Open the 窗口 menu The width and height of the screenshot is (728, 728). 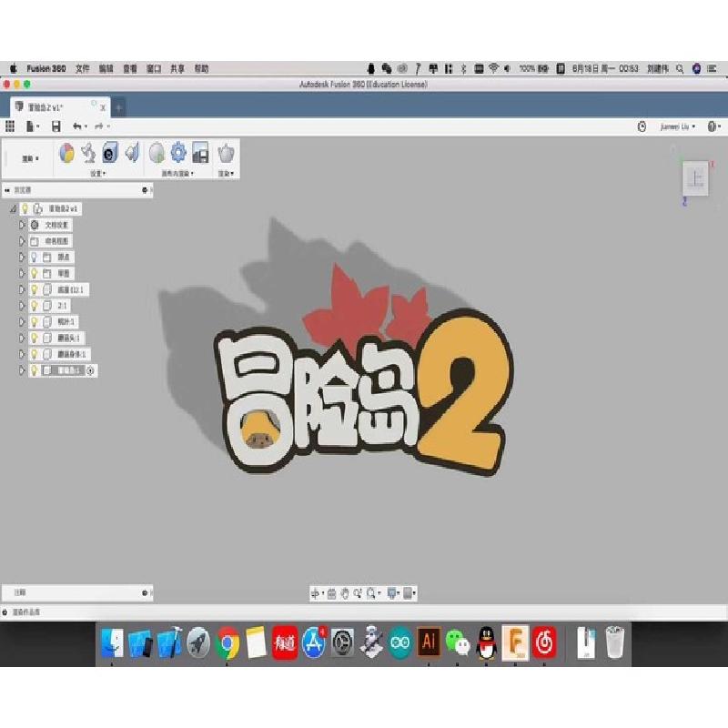click(154, 69)
